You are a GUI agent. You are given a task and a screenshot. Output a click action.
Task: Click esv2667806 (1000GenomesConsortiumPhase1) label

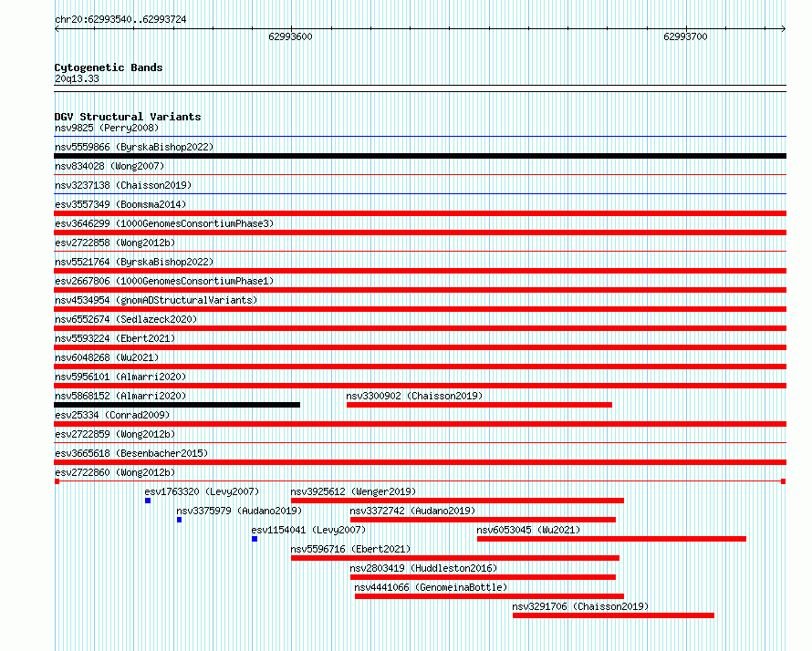click(x=164, y=281)
